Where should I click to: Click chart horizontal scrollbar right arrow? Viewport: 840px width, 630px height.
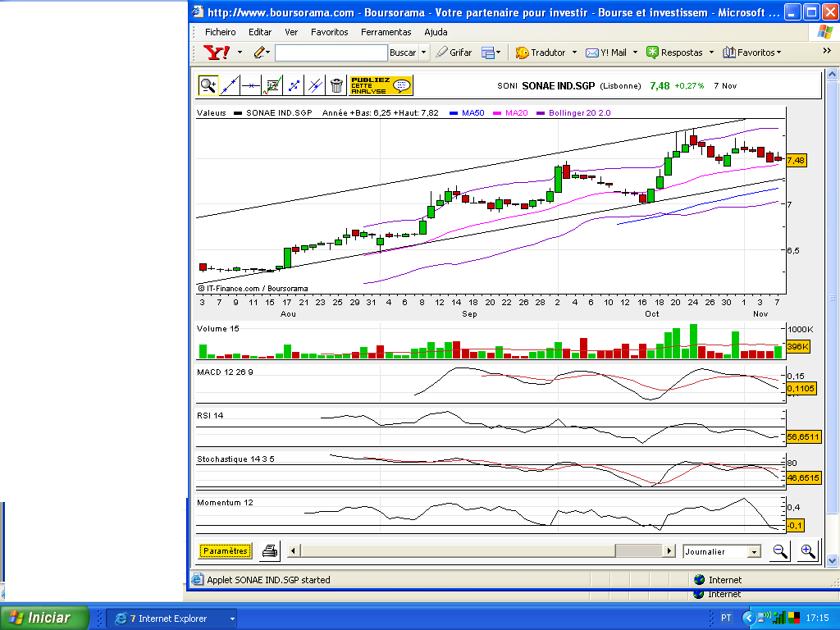[x=669, y=550]
